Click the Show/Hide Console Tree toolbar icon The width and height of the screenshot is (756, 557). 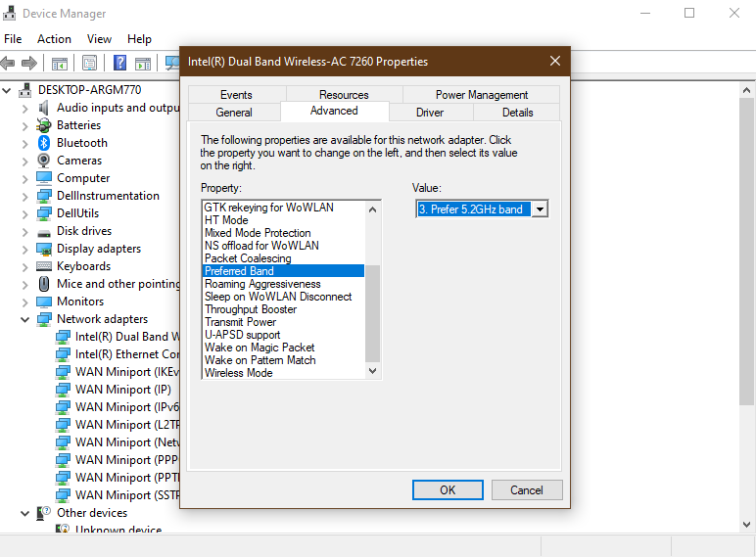60,63
